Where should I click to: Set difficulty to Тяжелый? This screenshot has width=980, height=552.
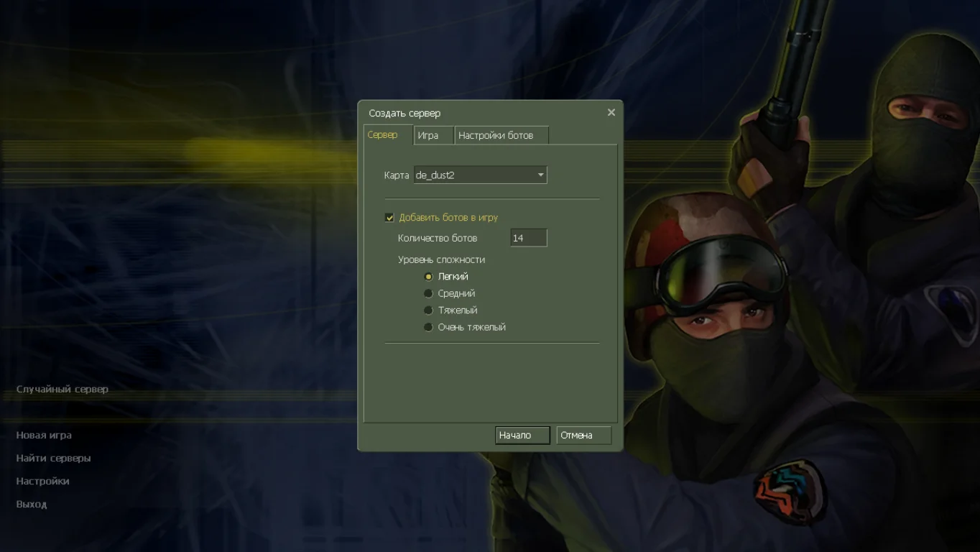point(429,310)
